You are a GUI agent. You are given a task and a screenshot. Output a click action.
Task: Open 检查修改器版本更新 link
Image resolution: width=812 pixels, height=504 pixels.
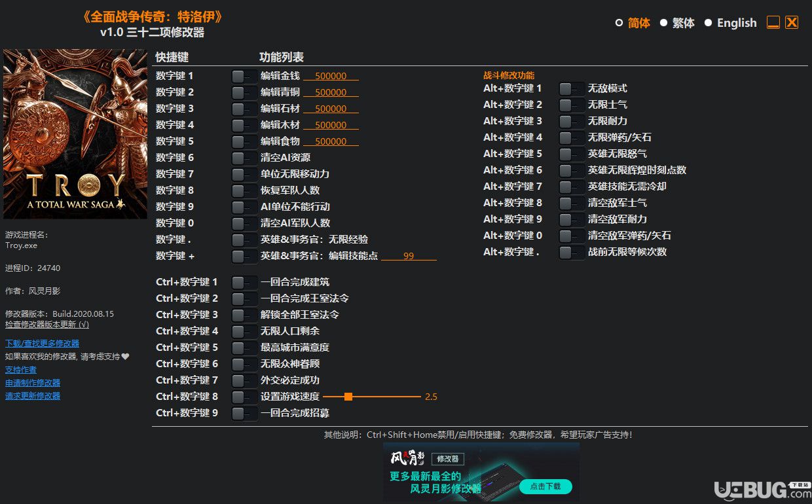point(46,324)
